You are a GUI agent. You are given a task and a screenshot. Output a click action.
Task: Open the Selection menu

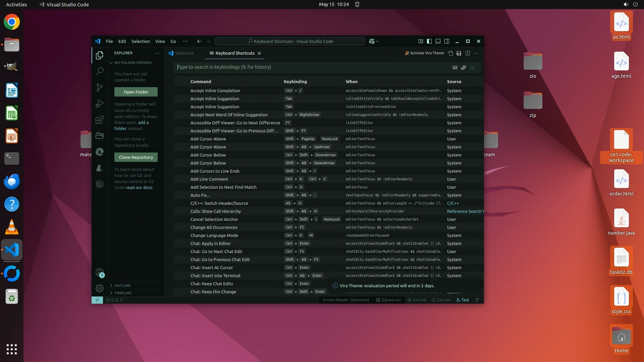click(141, 41)
